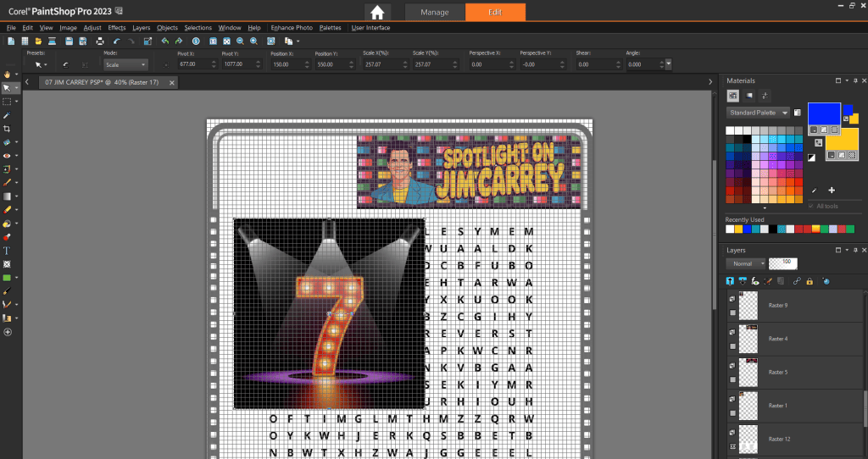
Task: Click Enhance Photo in the menu bar
Action: click(x=292, y=28)
